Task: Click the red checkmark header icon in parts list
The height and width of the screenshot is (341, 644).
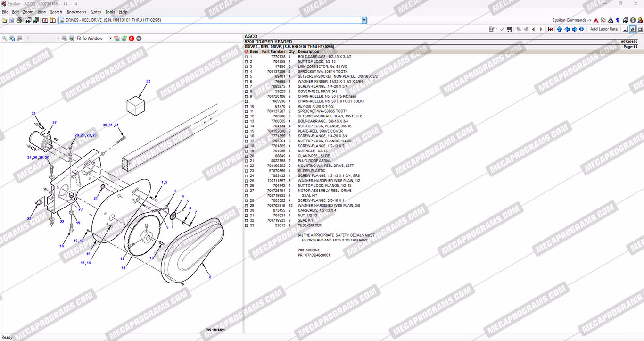Action: (x=246, y=52)
